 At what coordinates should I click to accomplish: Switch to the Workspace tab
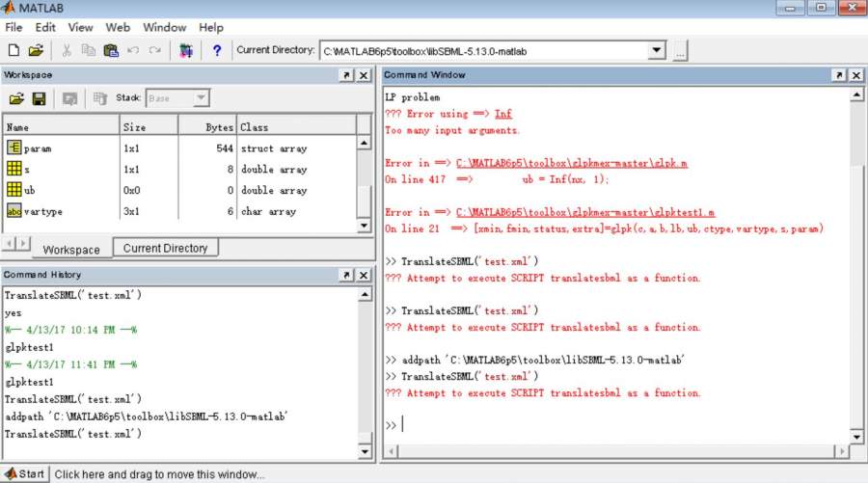point(71,250)
